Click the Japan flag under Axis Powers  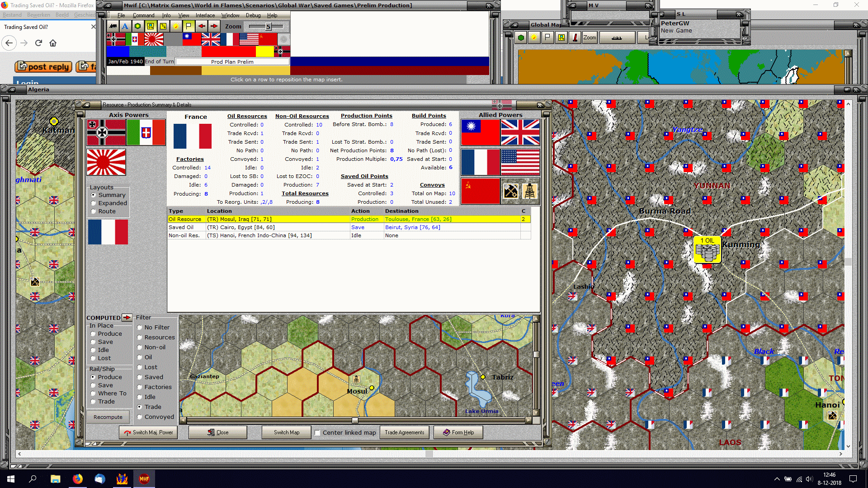click(106, 162)
